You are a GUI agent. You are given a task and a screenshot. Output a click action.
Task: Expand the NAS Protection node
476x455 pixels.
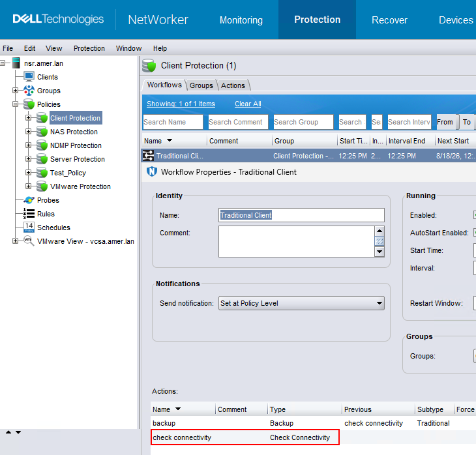click(x=28, y=132)
